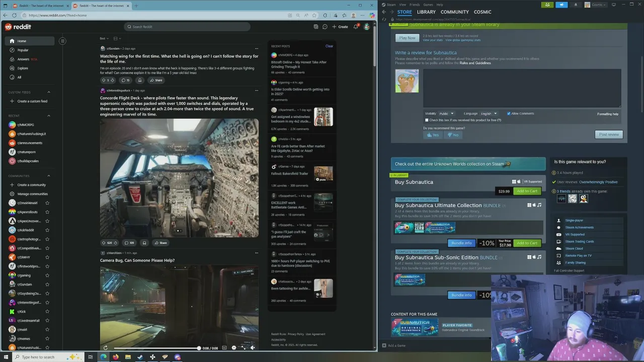Favorite r/AskReddit with its star
The height and width of the screenshot is (362, 644).
(47, 230)
